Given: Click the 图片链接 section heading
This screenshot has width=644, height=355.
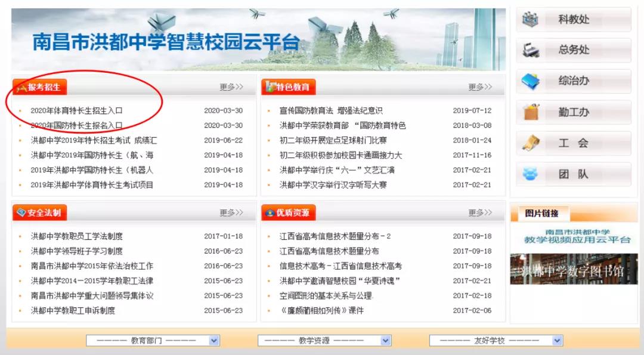Looking at the screenshot, I should pyautogui.click(x=541, y=213).
